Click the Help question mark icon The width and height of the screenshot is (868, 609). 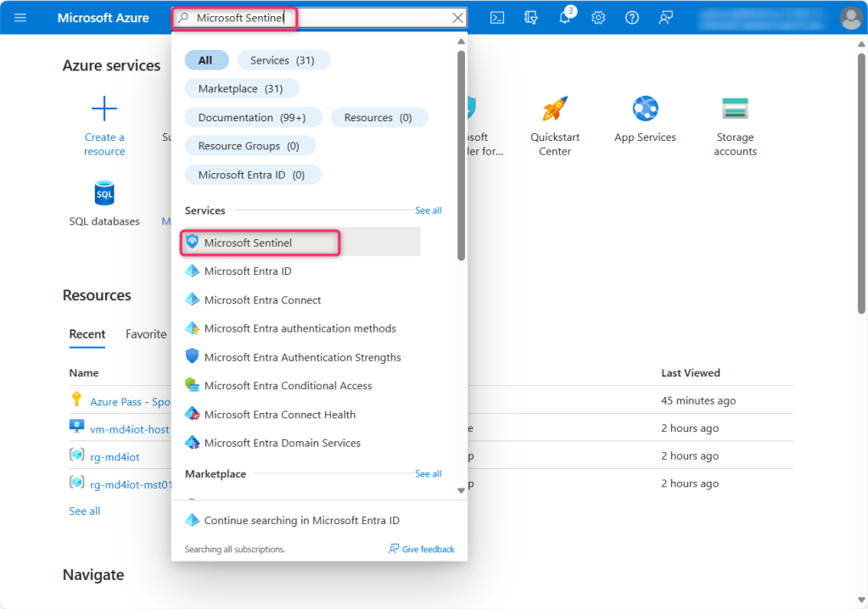coord(632,18)
